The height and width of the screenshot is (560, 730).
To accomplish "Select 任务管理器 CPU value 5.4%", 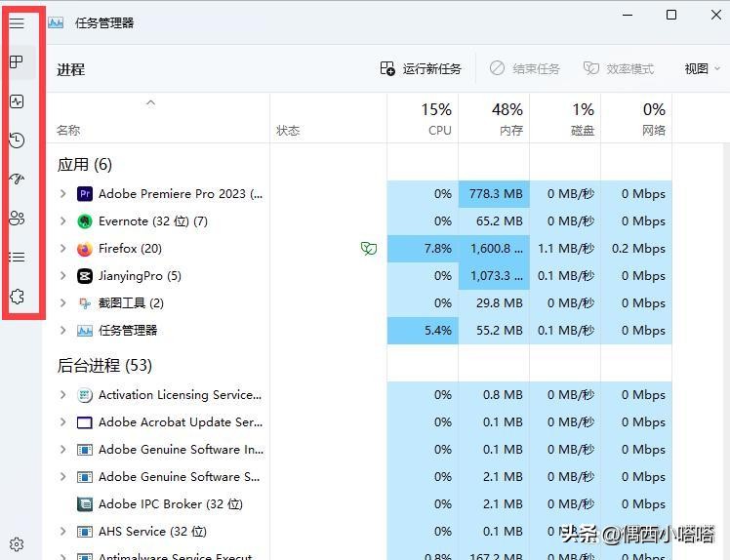I will 438,331.
